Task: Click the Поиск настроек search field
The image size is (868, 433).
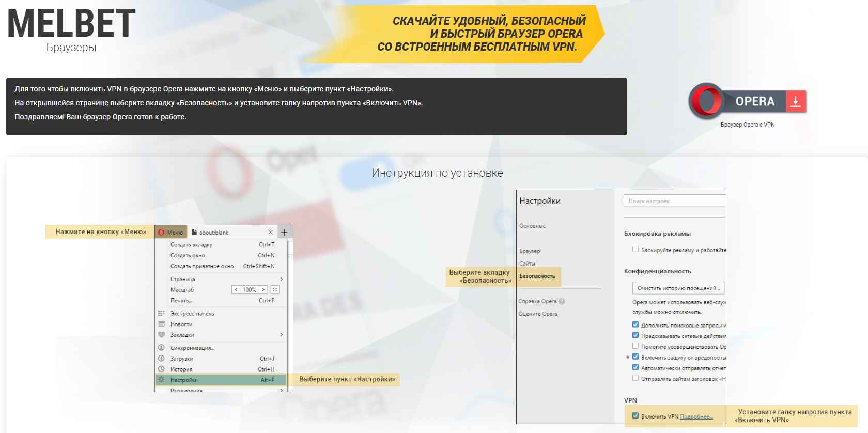Action: 674,201
